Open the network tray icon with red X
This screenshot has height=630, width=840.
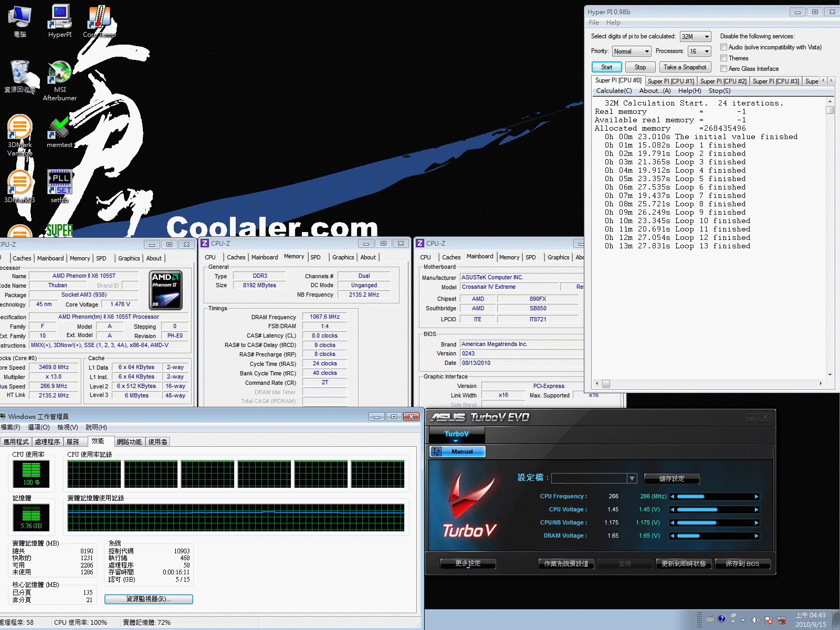pos(781,620)
